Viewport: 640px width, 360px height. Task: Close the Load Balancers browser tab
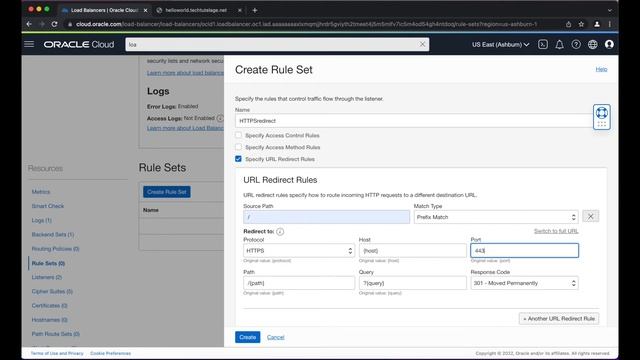(145, 10)
